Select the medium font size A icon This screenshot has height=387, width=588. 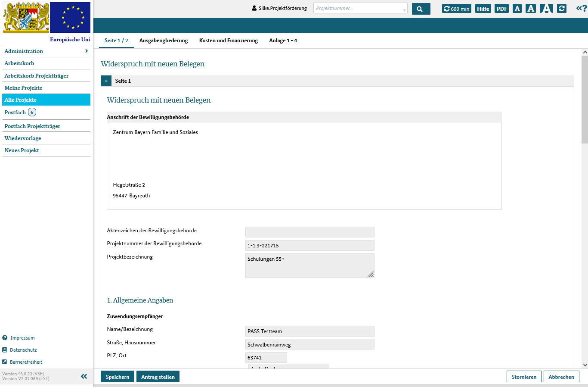click(531, 8)
